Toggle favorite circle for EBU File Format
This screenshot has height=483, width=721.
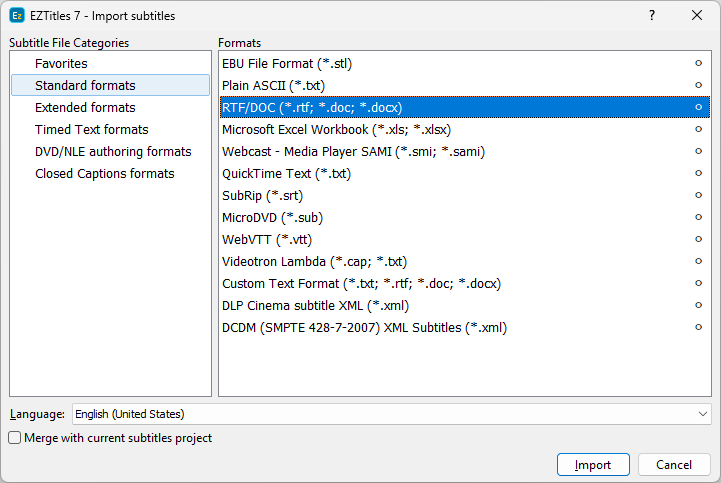[698, 63]
